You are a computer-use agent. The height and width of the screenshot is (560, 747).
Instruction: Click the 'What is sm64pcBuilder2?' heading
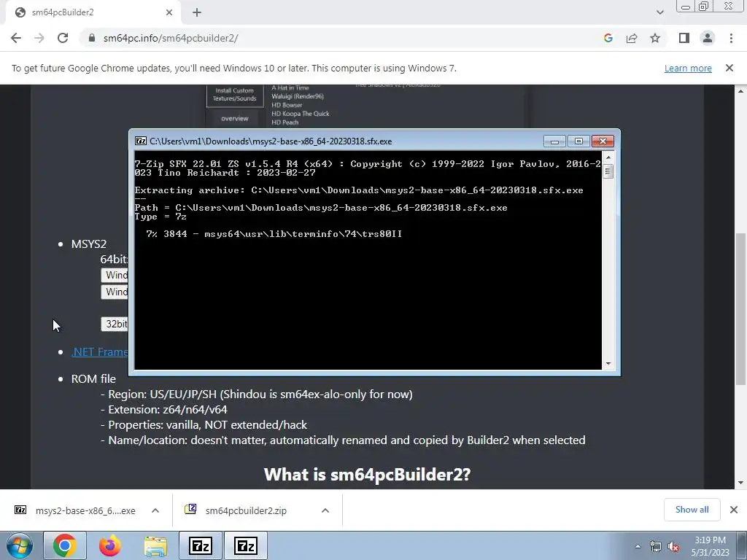point(368,474)
